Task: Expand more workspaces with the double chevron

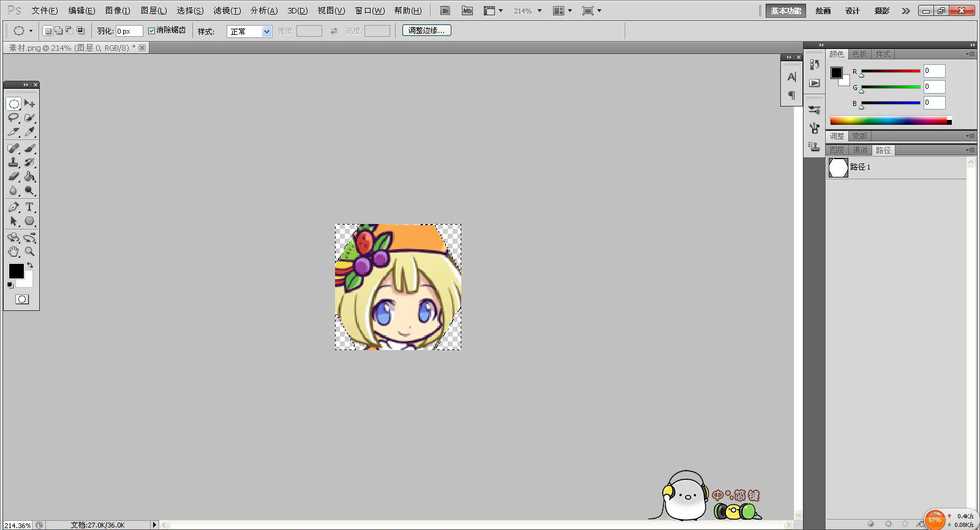Action: click(906, 11)
